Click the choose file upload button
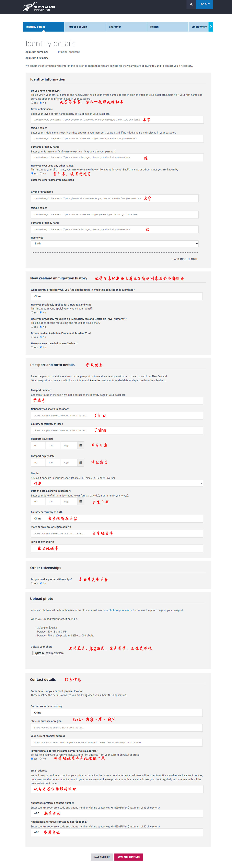 click(39, 653)
